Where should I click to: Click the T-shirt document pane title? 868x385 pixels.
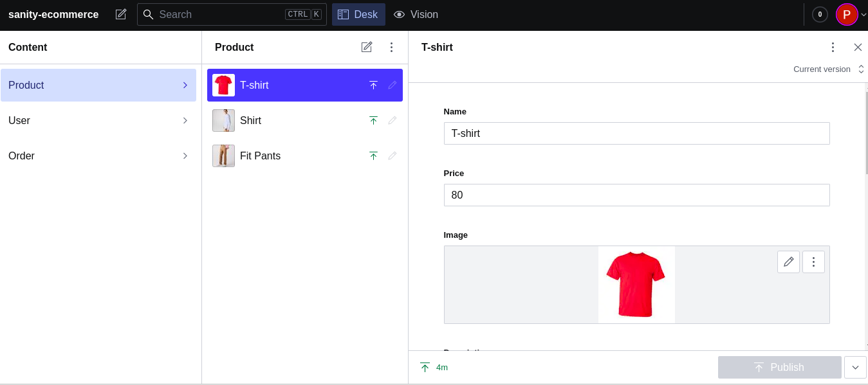tap(437, 47)
